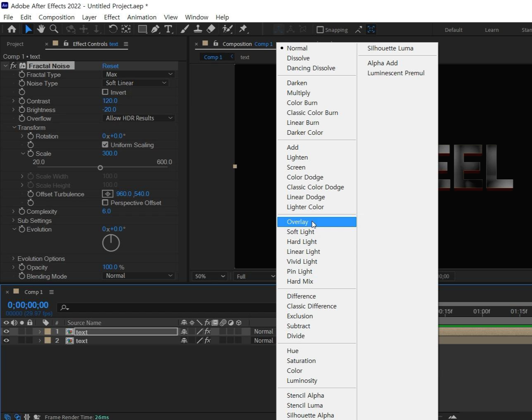Select the Eraser tool
This screenshot has height=420, width=532.
coord(211,29)
